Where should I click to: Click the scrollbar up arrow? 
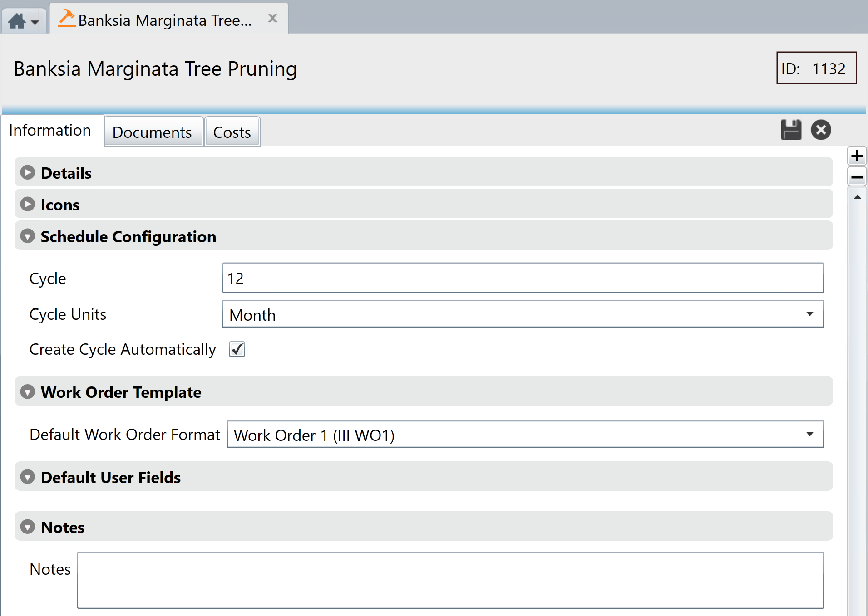(857, 197)
